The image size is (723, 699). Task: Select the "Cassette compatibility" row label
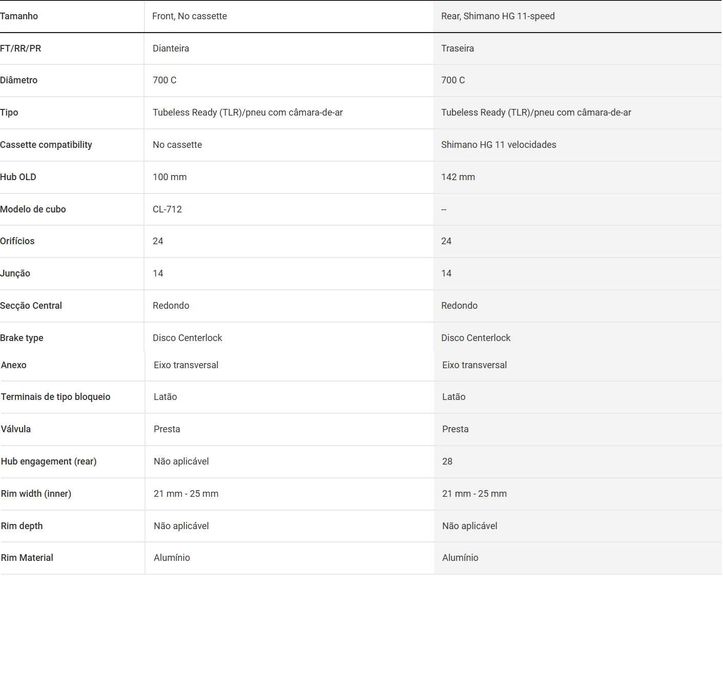[x=46, y=145]
